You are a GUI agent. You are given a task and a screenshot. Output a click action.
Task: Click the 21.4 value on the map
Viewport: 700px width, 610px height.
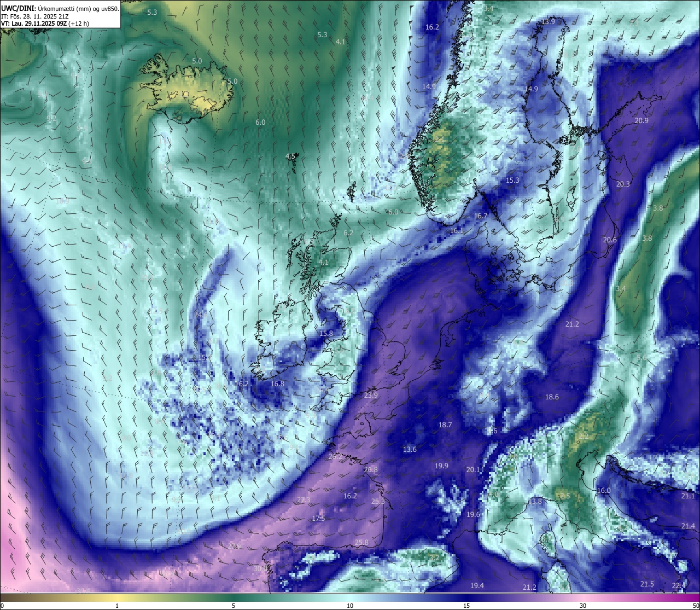(688, 526)
